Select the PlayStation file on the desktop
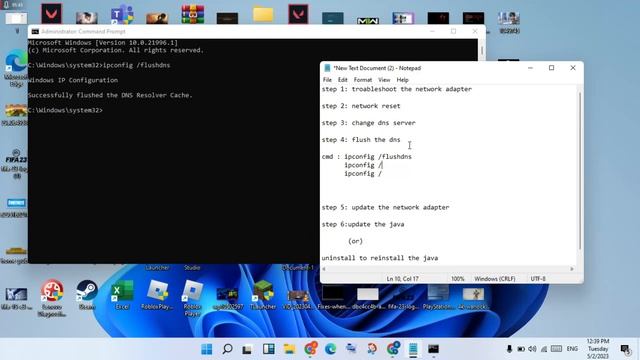 [x=438, y=297]
